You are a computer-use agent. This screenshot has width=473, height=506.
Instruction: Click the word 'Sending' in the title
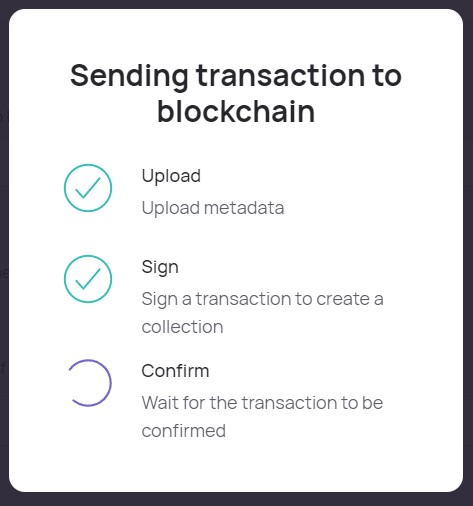pos(129,77)
